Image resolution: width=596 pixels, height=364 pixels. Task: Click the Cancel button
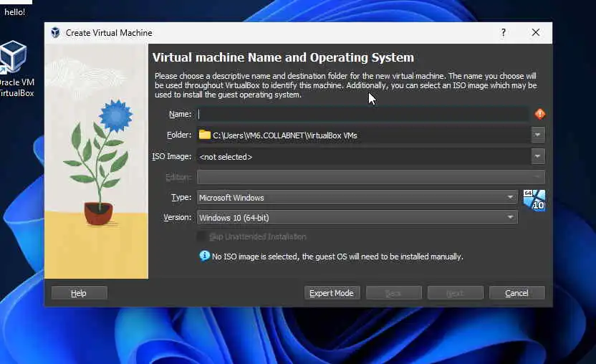click(516, 293)
